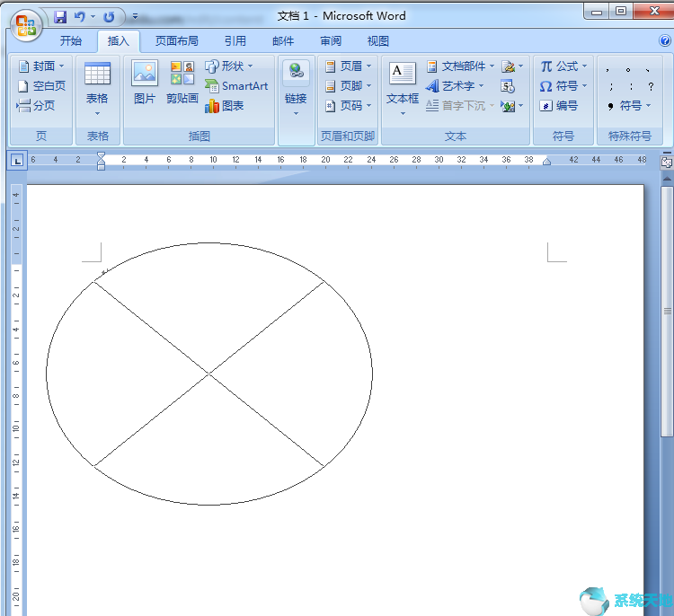Image resolution: width=674 pixels, height=616 pixels.
Task: Open the 特殊符号 符号 dropdown
Action: 629,106
